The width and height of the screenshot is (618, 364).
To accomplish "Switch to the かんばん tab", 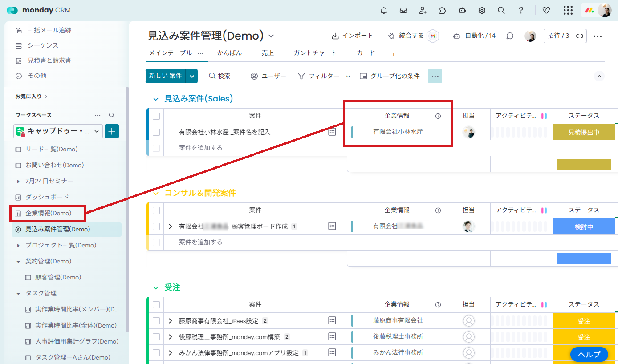I will point(229,53).
